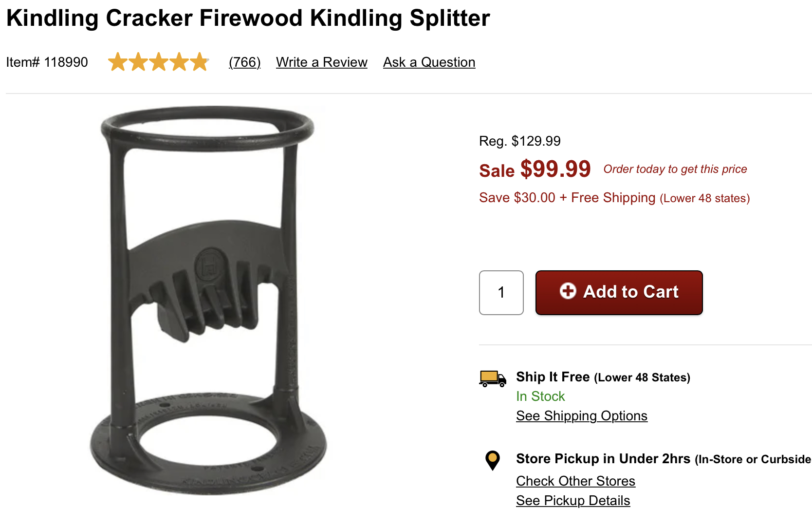Open the See Pickup Details link
The image size is (812, 509).
point(573,501)
